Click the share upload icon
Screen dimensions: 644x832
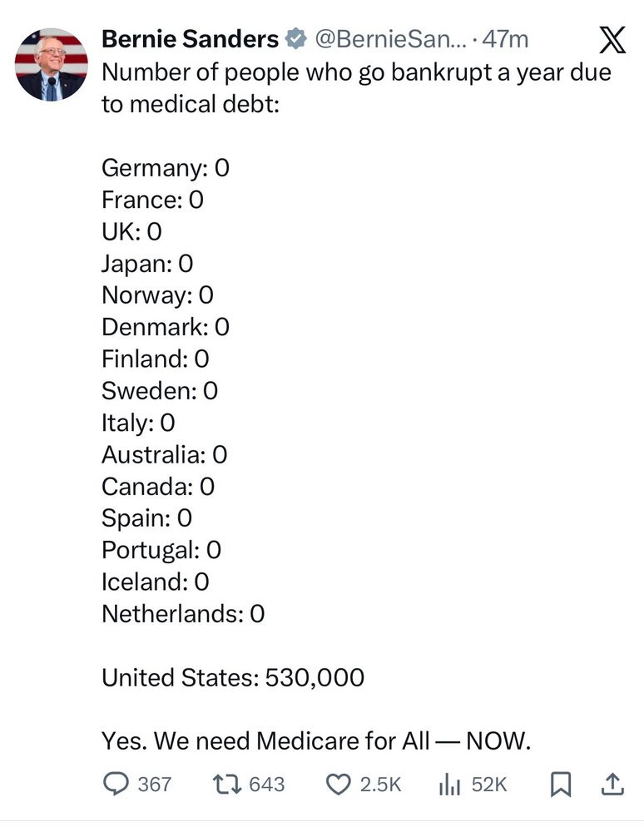point(612,784)
